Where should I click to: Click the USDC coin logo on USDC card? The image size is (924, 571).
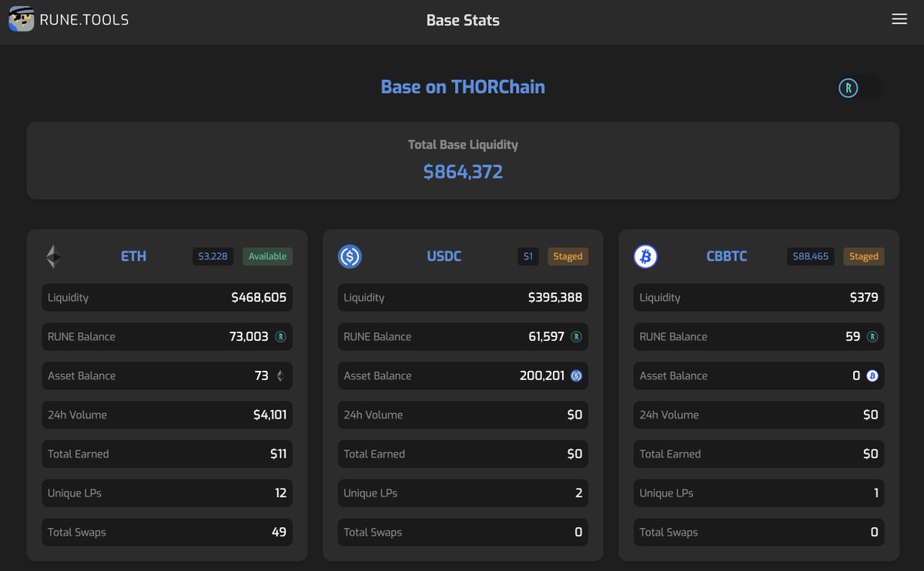[350, 256]
